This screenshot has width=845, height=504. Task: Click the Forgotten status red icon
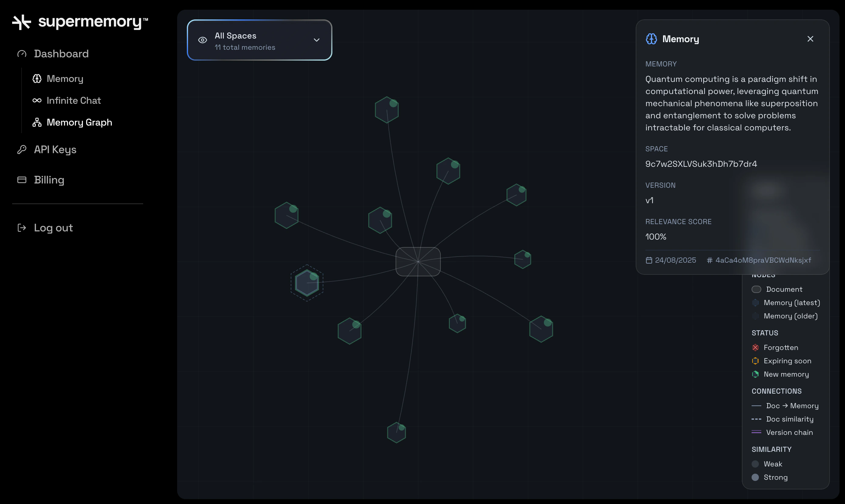click(755, 348)
